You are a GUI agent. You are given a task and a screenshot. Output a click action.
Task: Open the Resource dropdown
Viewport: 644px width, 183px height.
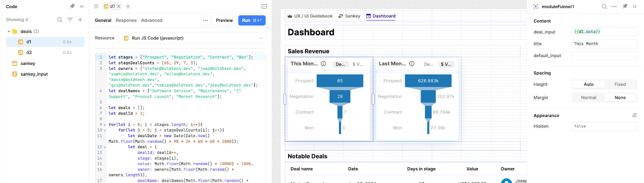(x=192, y=38)
